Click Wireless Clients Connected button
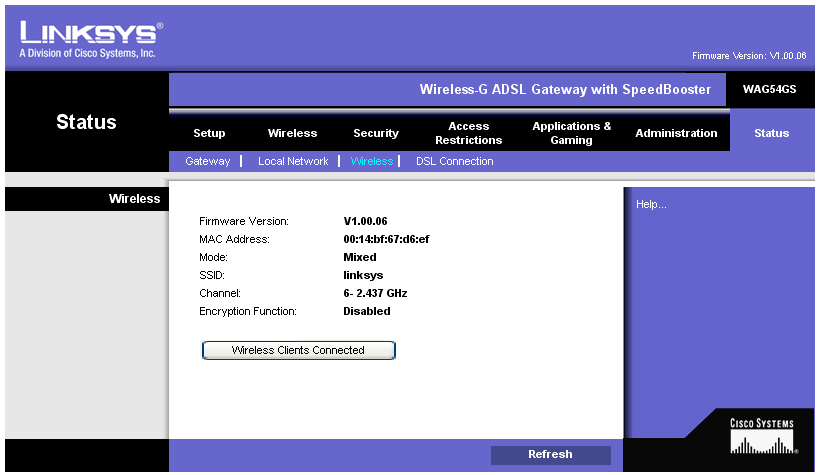 coord(299,350)
